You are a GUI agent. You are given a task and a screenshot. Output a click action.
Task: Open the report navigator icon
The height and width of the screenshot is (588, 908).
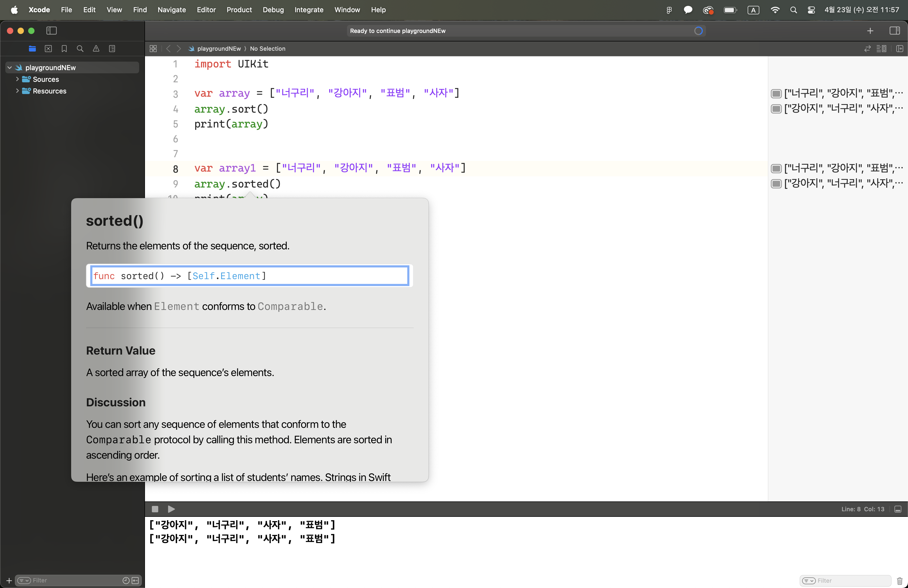(x=112, y=48)
